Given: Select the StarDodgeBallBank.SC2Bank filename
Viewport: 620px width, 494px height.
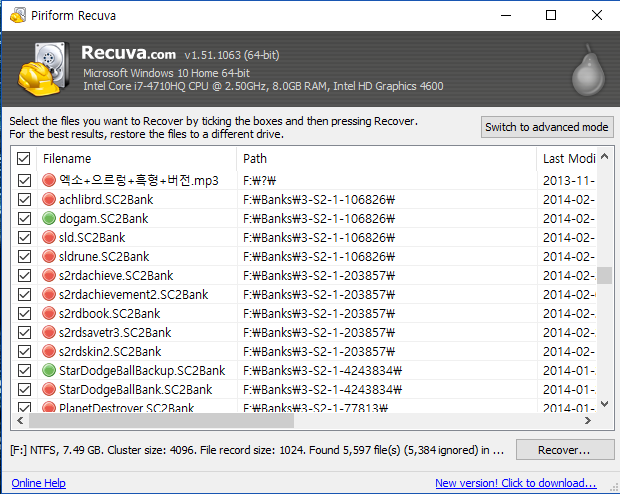Looking at the screenshot, I should coord(136,389).
